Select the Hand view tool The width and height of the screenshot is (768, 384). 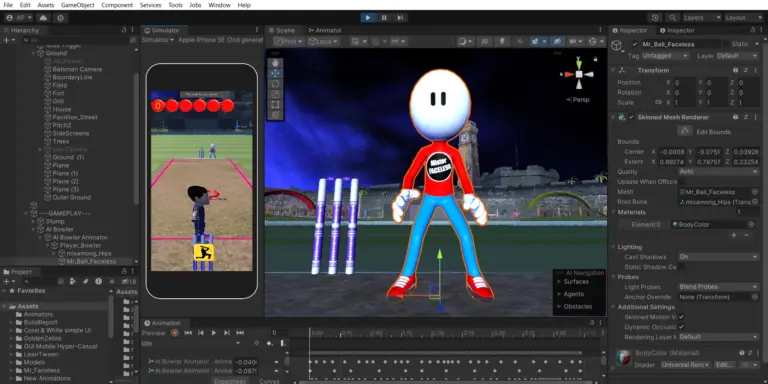[275, 63]
